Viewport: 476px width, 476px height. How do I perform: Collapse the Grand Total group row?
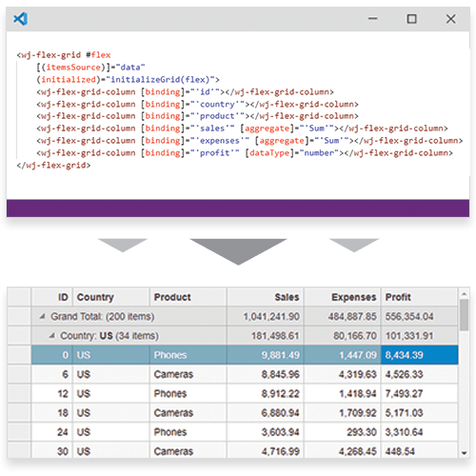42,316
